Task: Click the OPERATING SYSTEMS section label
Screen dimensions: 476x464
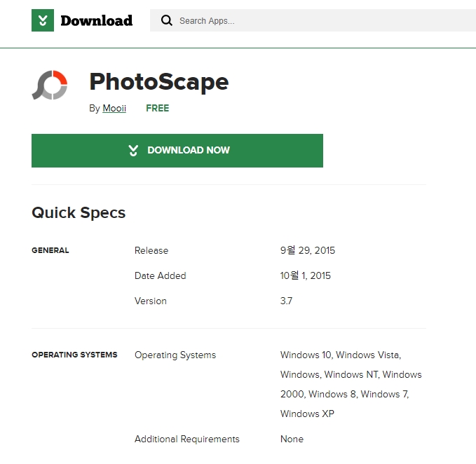Action: (x=75, y=355)
